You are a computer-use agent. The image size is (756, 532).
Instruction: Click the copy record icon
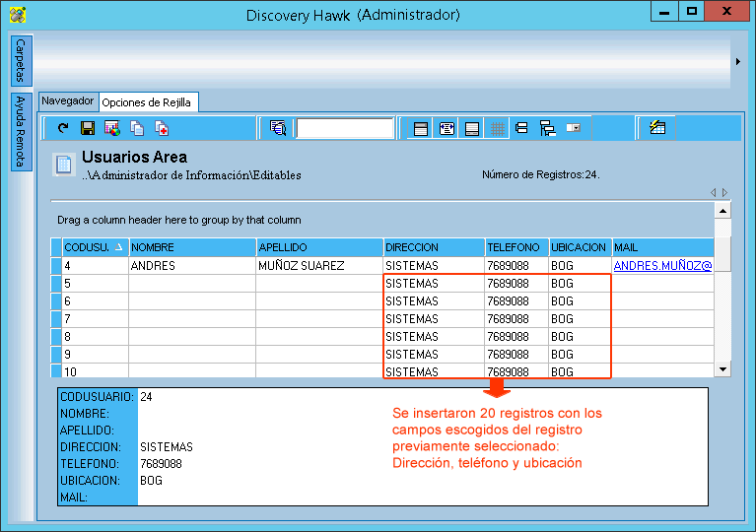[137, 128]
